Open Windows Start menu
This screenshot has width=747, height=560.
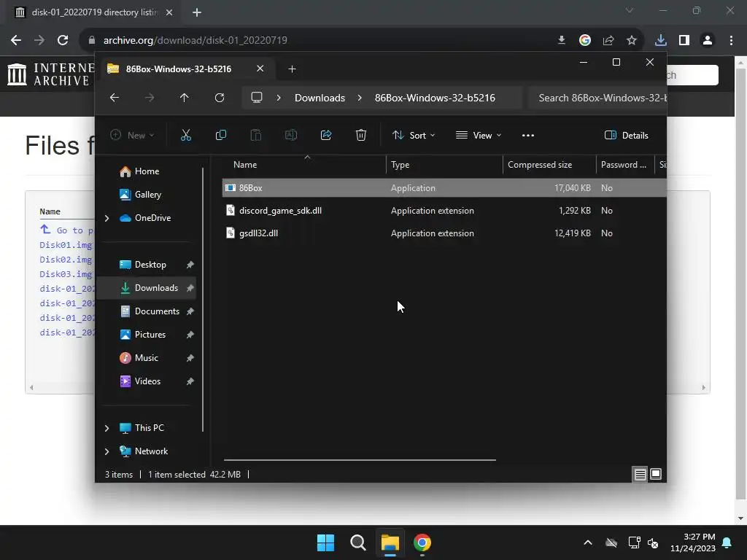[x=326, y=542]
